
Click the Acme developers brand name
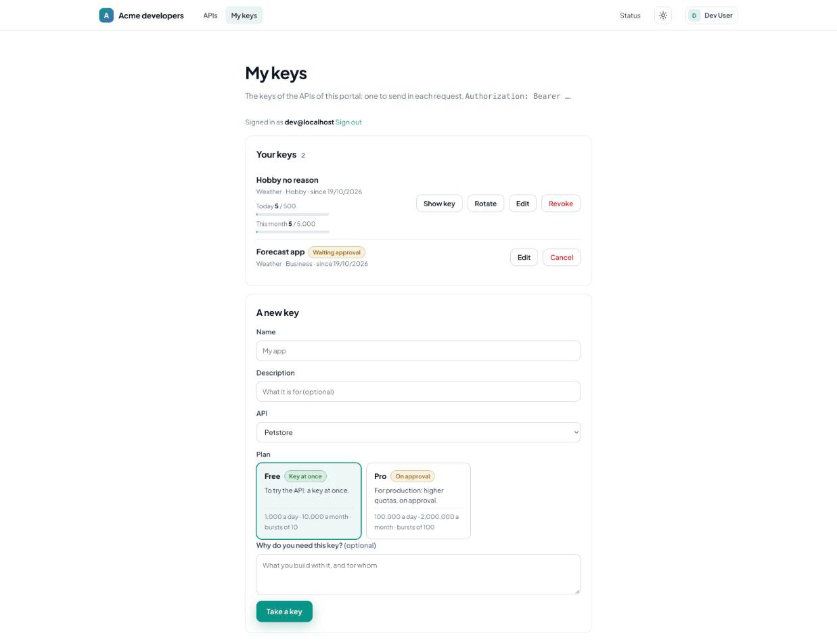click(x=151, y=16)
